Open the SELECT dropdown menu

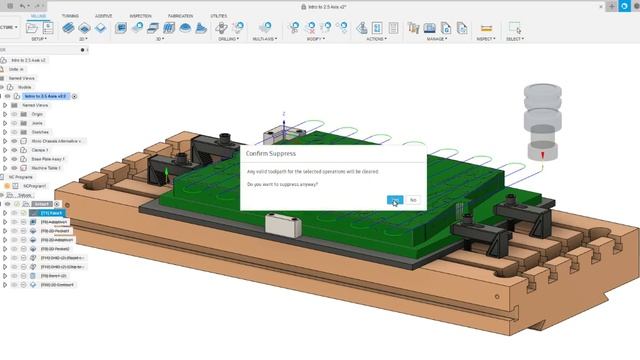pyautogui.click(x=515, y=39)
